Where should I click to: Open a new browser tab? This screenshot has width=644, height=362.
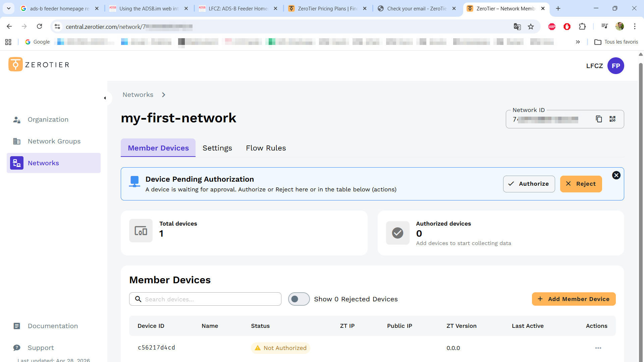558,8
